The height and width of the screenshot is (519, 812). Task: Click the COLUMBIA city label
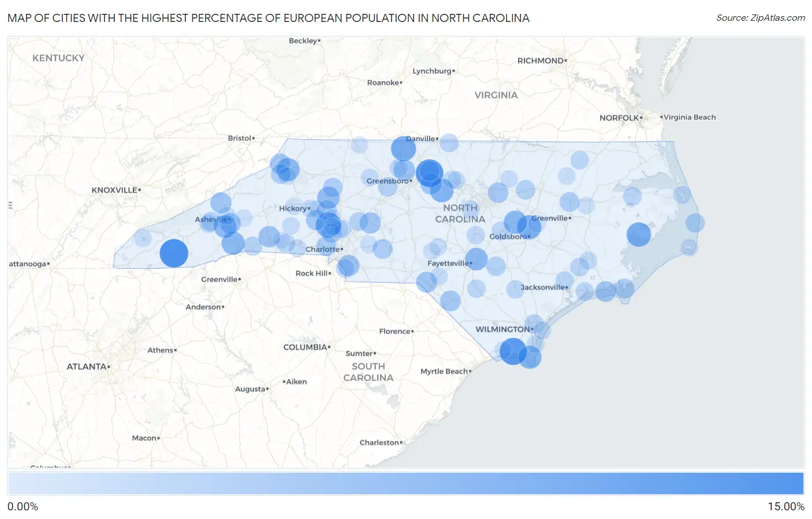[x=306, y=347]
